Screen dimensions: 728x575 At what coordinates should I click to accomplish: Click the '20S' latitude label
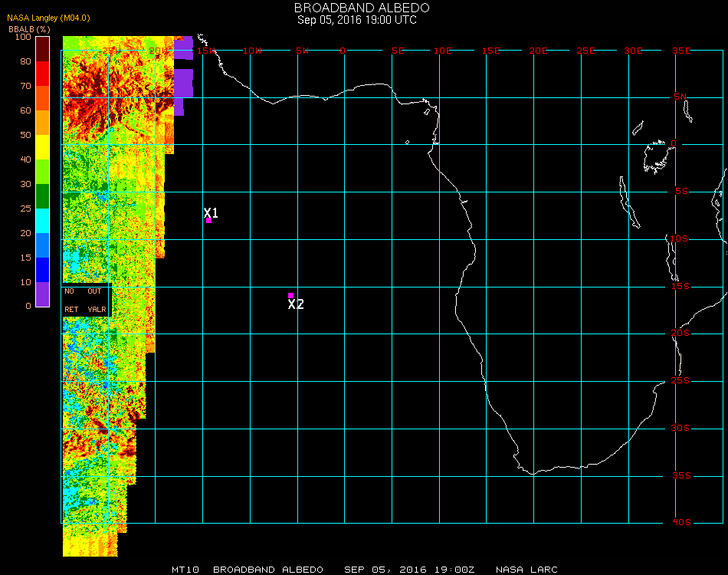coord(680,333)
